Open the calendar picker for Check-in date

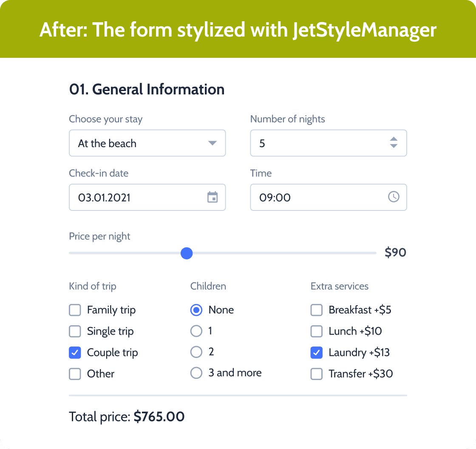212,197
